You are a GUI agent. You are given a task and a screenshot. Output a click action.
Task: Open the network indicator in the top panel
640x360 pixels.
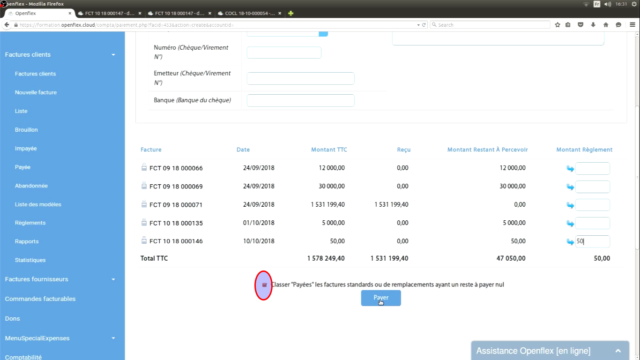point(586,4)
